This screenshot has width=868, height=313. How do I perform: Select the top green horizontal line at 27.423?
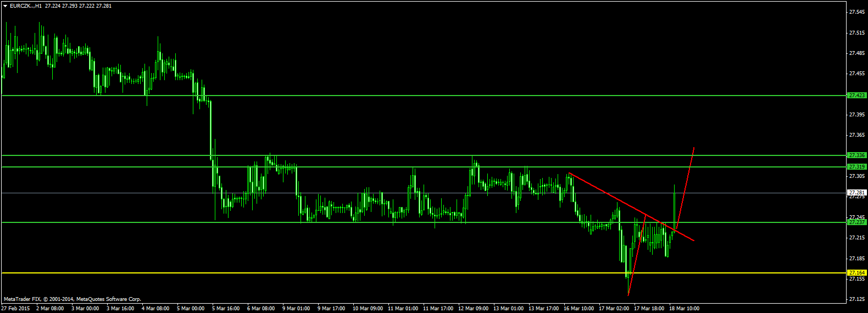tap(423, 96)
